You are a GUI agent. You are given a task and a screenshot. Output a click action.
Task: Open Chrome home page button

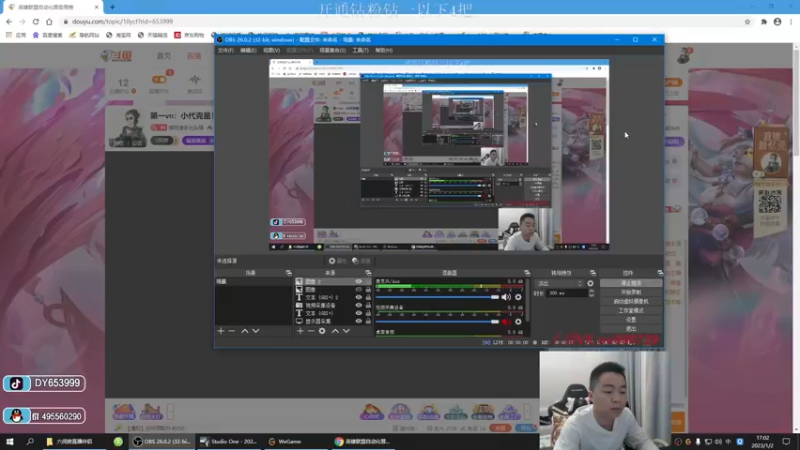click(x=49, y=21)
